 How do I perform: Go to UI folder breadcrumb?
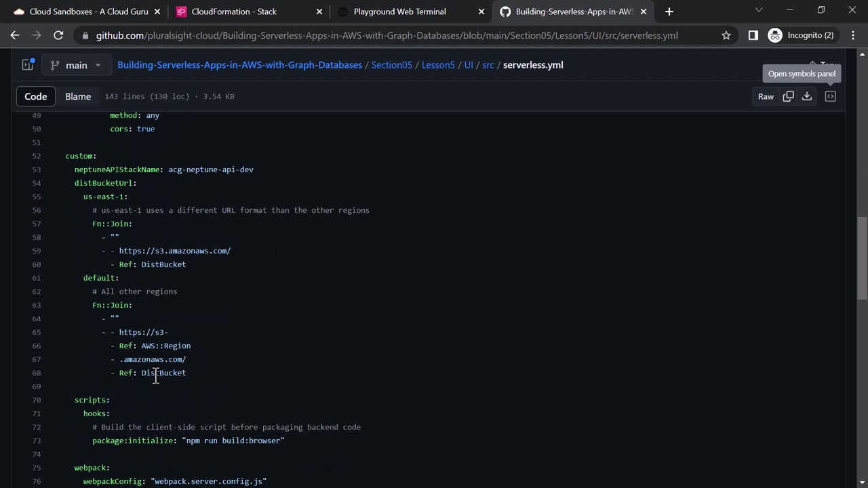click(x=469, y=65)
